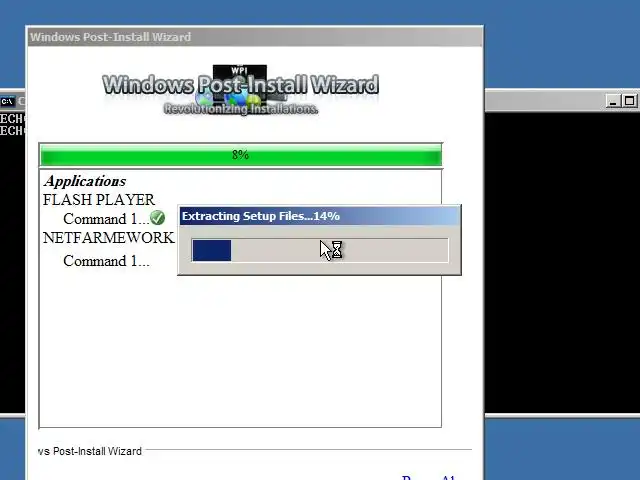This screenshot has width=640, height=480.
Task: Click the Windows Post-Install Wizard window title bar
Action: click(x=255, y=37)
